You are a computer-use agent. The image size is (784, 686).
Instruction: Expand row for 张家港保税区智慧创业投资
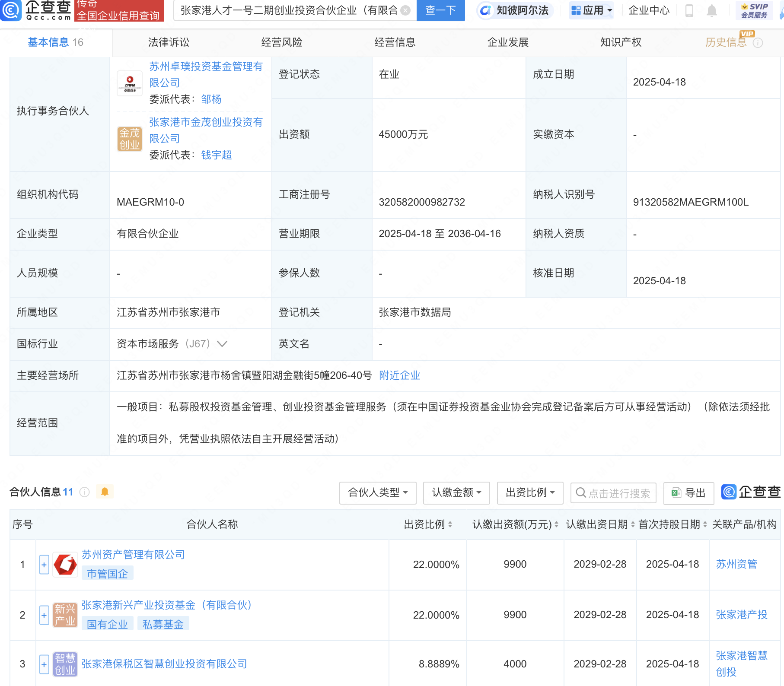pyautogui.click(x=44, y=664)
